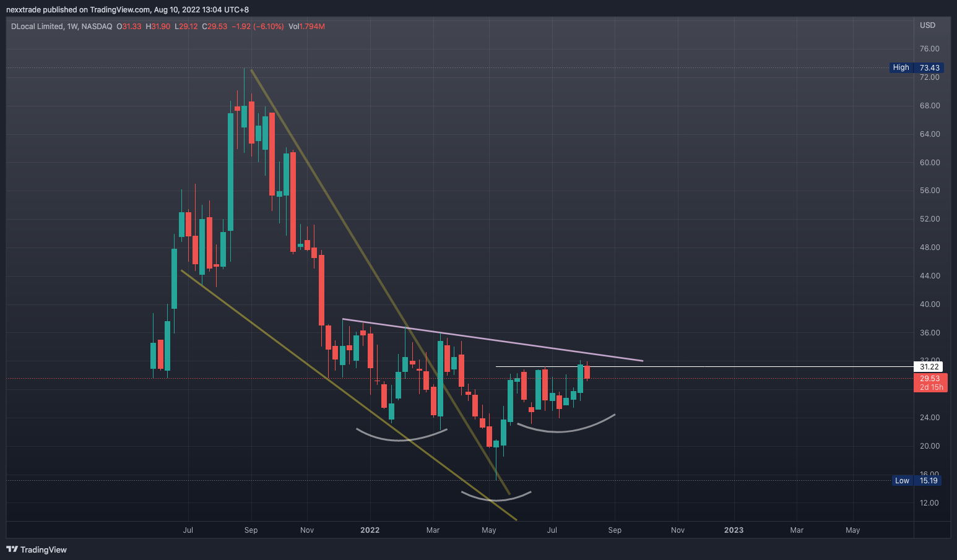Click the 40.00 price axis label
This screenshot has width=957, height=560.
(x=929, y=304)
